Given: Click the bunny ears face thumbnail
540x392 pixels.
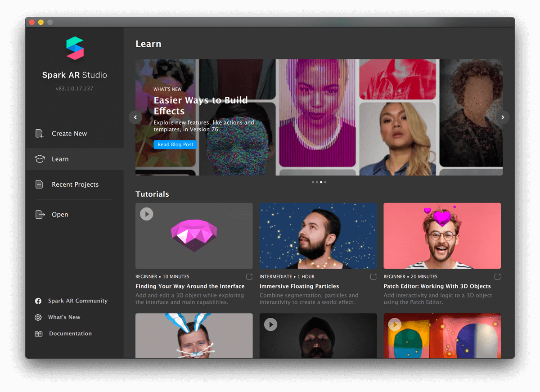Looking at the screenshot, I should click(x=194, y=336).
